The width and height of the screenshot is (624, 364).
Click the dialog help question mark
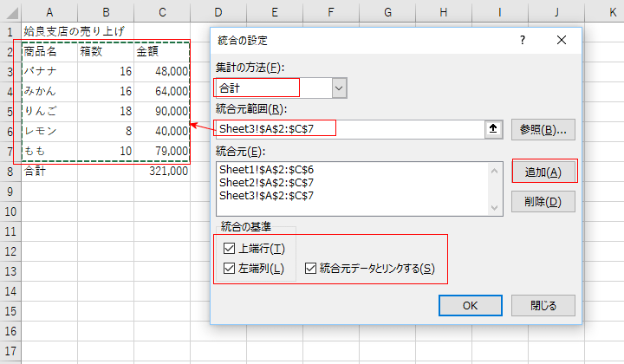523,41
